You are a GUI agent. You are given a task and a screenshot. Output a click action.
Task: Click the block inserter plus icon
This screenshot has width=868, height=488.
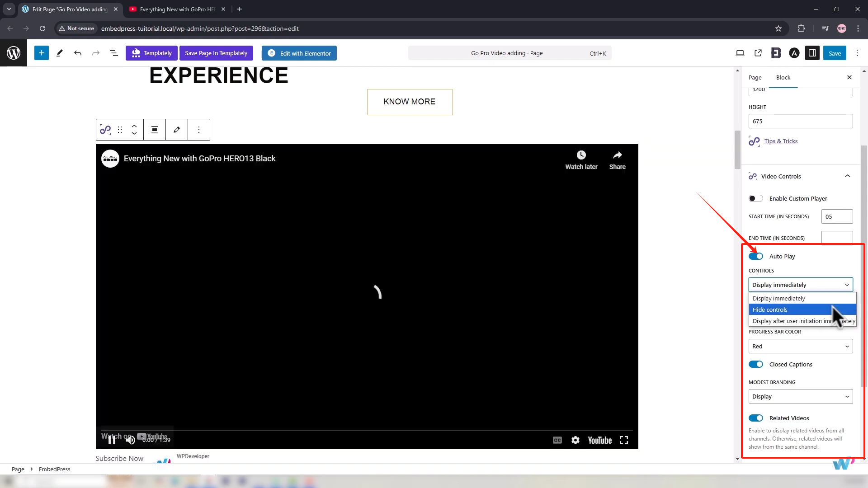tap(41, 53)
